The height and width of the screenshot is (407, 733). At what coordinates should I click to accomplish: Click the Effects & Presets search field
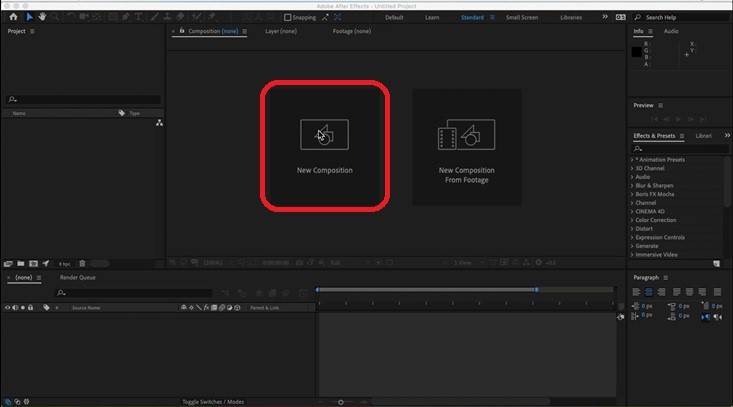point(680,149)
